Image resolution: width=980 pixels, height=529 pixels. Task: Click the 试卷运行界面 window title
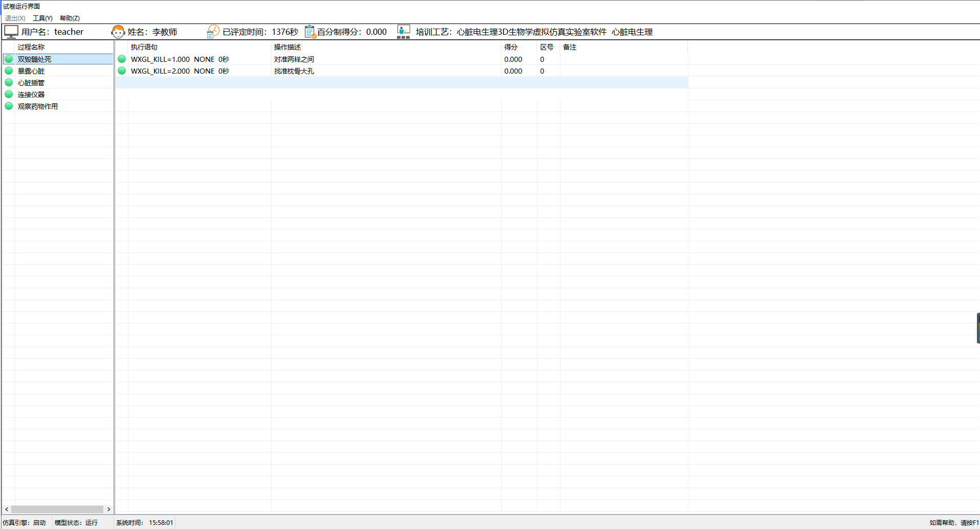coord(21,6)
